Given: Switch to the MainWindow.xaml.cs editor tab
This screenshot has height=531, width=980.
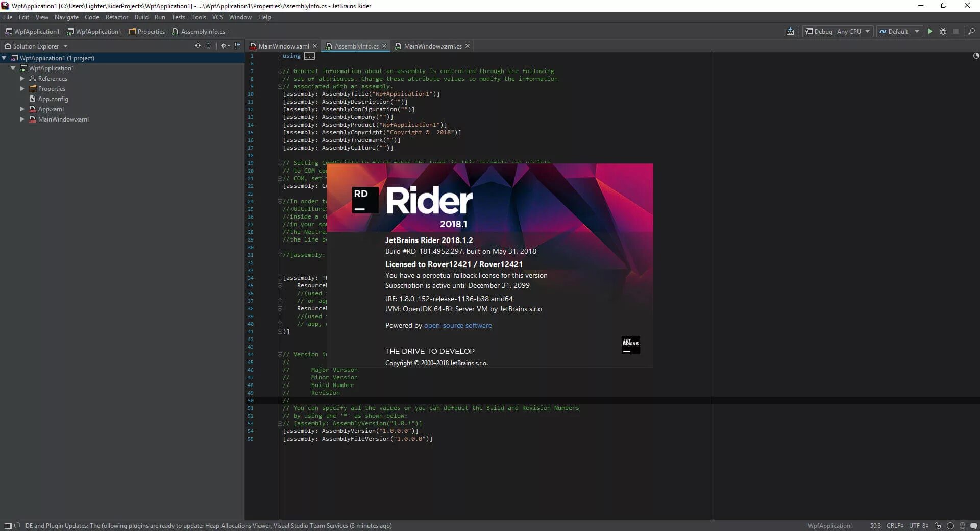Looking at the screenshot, I should [x=432, y=46].
